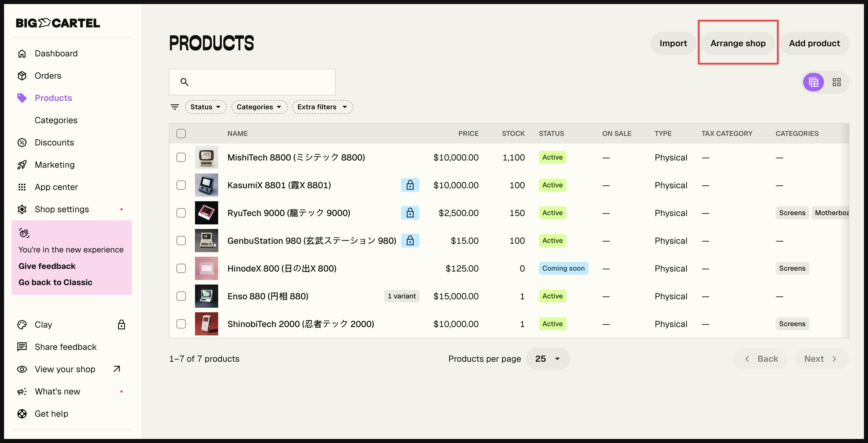Click Go back to Classic link
Viewport: 868px width, 443px height.
(x=55, y=282)
